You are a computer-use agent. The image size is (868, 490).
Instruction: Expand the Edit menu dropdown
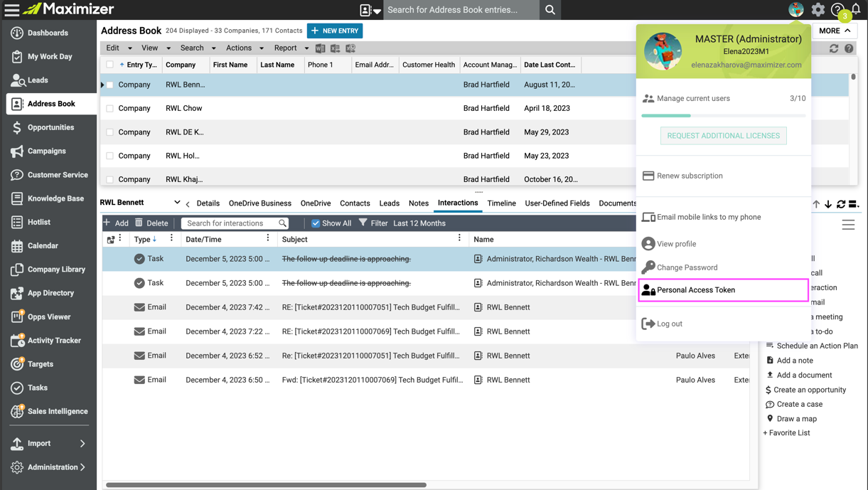point(118,48)
